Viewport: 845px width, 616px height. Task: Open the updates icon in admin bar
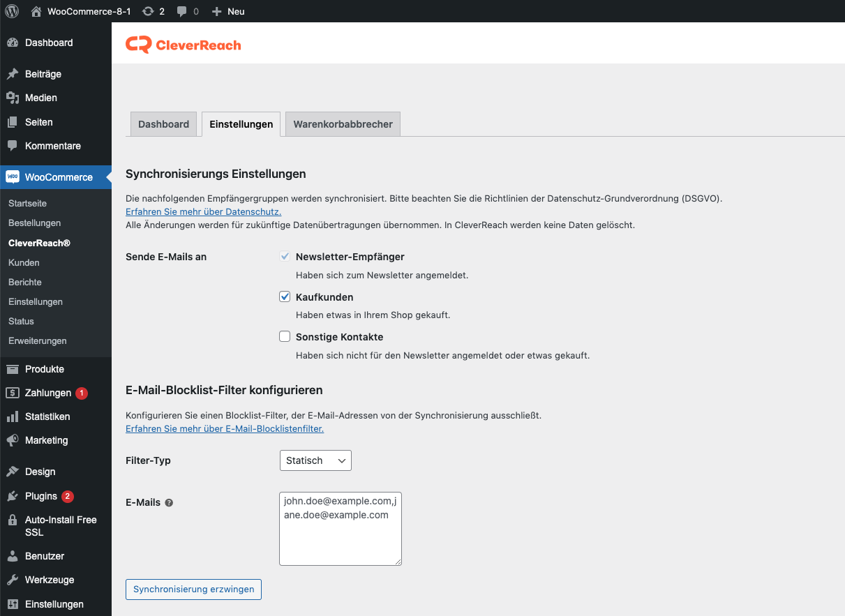148,11
